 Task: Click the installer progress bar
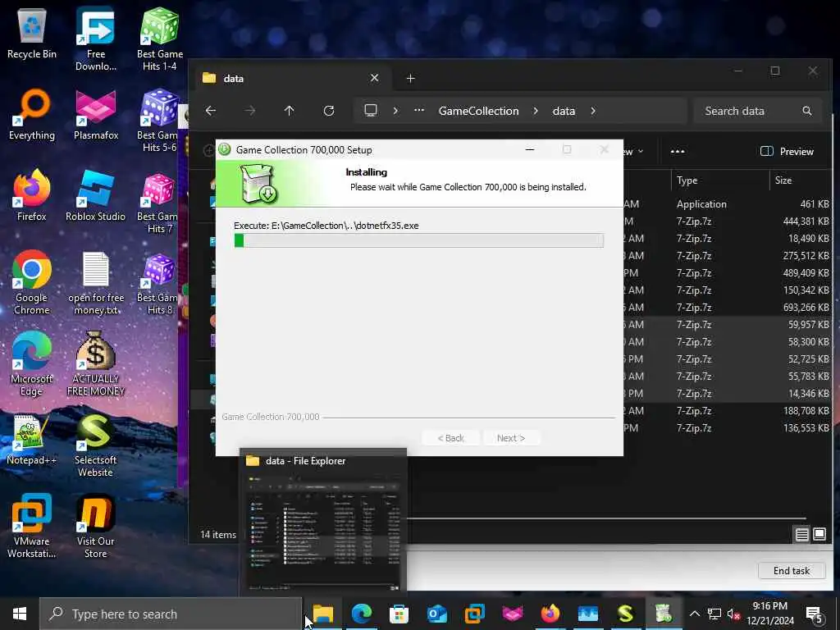coord(419,240)
